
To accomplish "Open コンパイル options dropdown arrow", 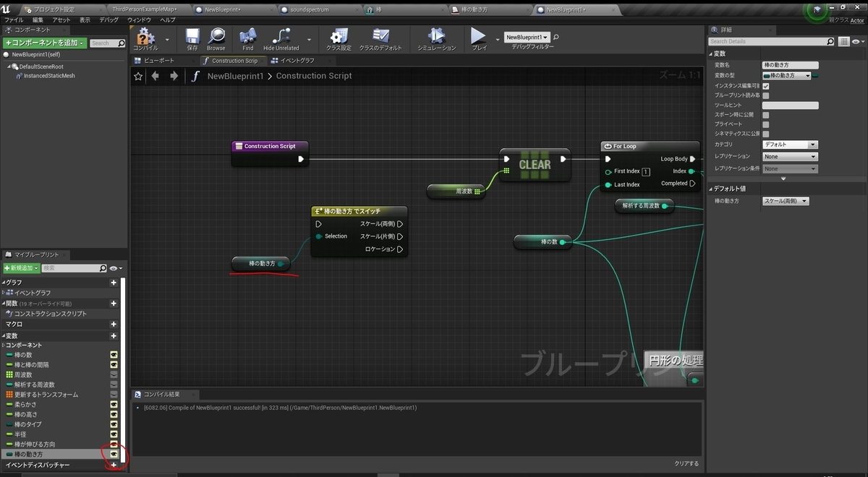I will point(167,40).
